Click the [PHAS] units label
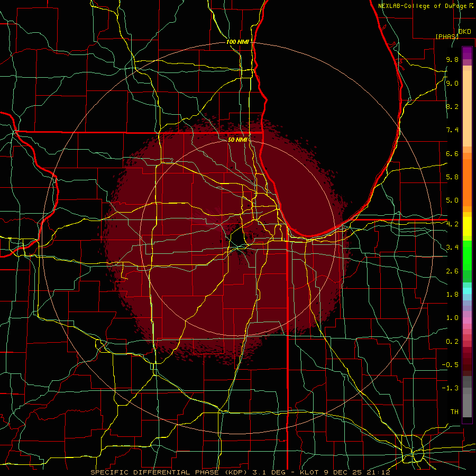 click(447, 36)
